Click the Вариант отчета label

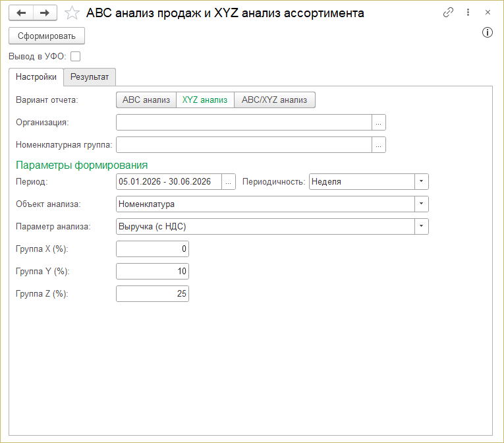tap(47, 100)
